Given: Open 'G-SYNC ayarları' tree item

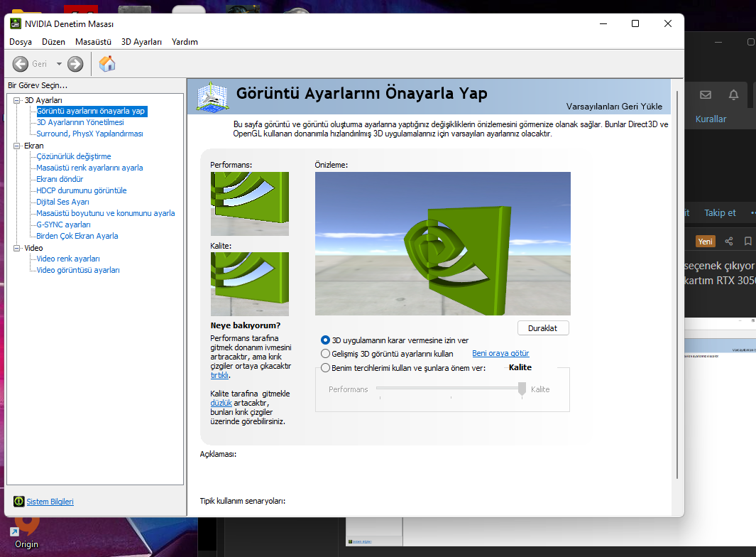Looking at the screenshot, I should tap(64, 225).
